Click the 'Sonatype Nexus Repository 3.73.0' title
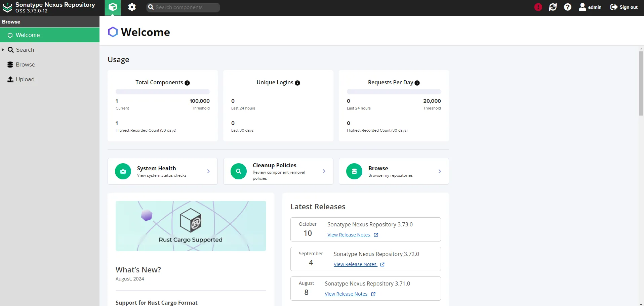Viewport: 644px width, 306px height. 370,224
